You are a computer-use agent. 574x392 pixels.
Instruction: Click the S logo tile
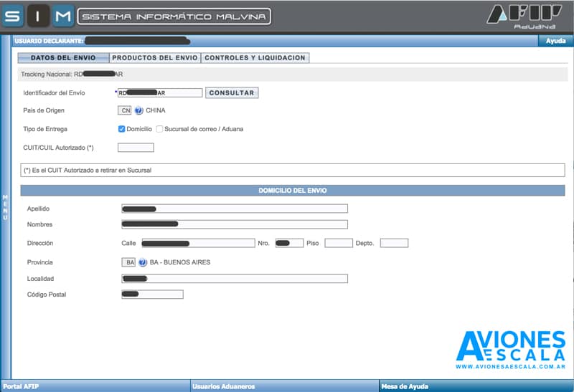12,16
